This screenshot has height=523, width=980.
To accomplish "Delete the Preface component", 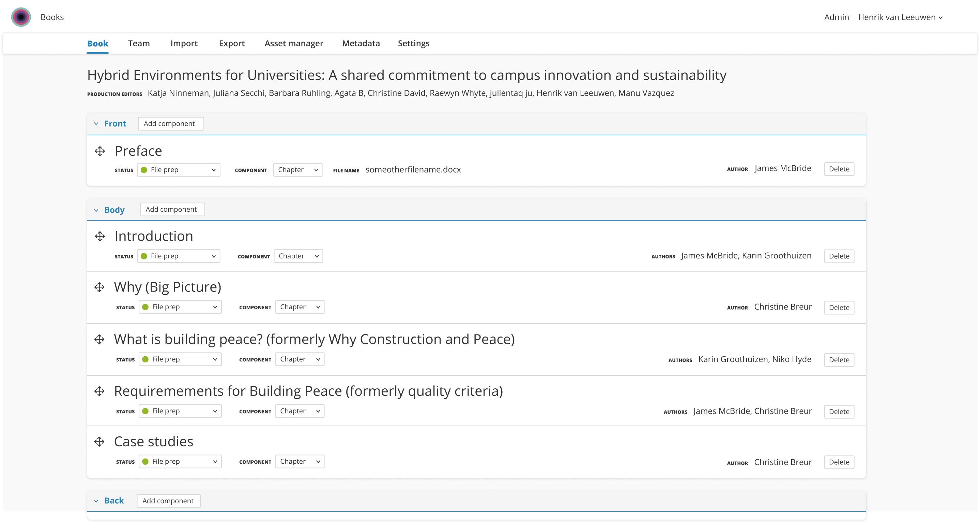I will point(839,169).
